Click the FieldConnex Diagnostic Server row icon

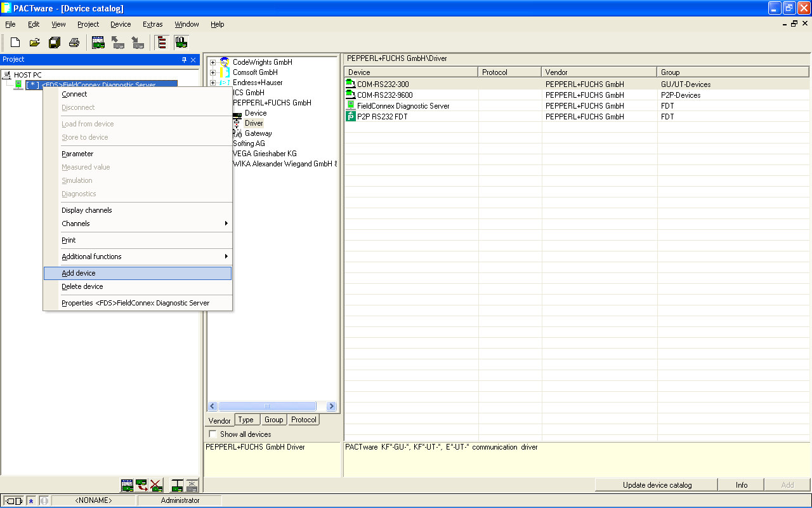click(x=350, y=105)
